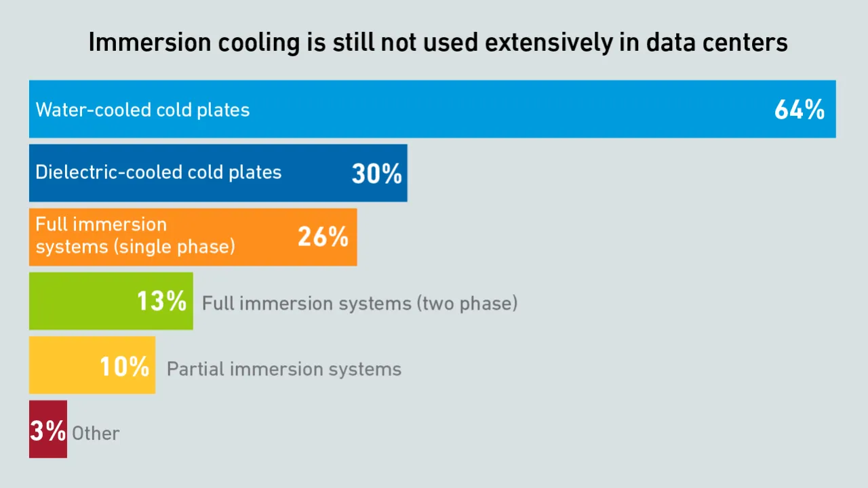
Task: Select the Partial immersion systems label
Action: click(283, 369)
